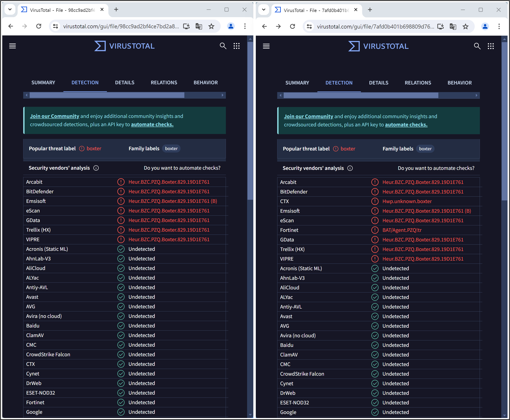This screenshot has height=420, width=510.
Task: Open profile avatar in right browser
Action: point(485,26)
